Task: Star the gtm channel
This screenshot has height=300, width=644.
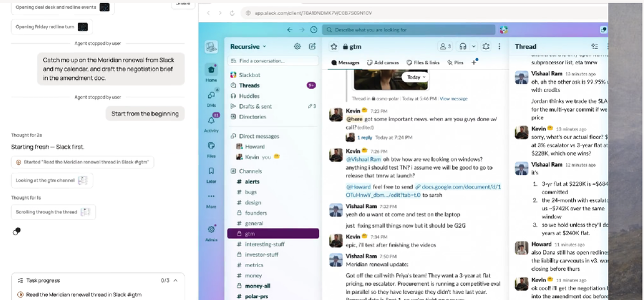Action: pos(334,46)
